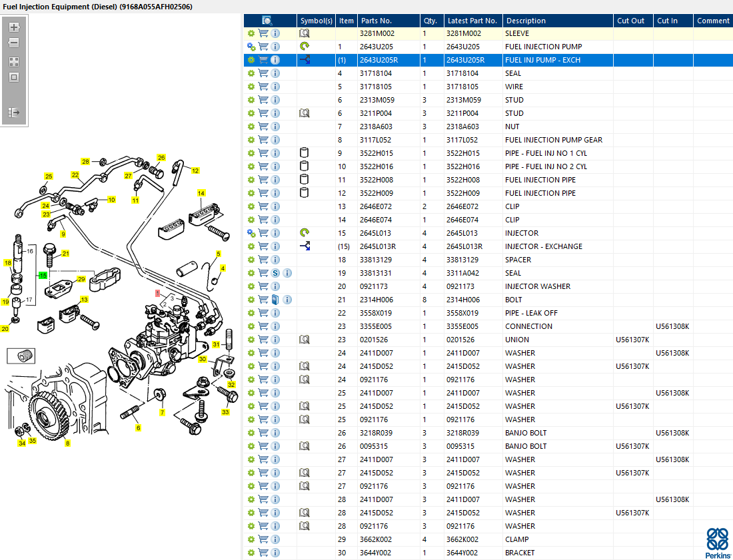
Task: Click gear icon for CLIP 2646E074
Action: (251, 220)
